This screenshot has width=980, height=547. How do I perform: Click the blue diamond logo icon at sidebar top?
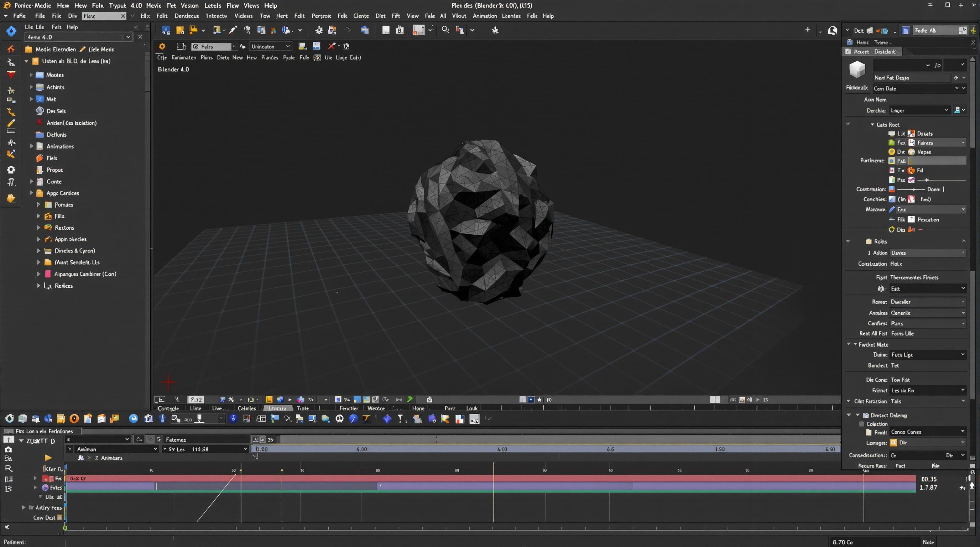click(x=11, y=31)
